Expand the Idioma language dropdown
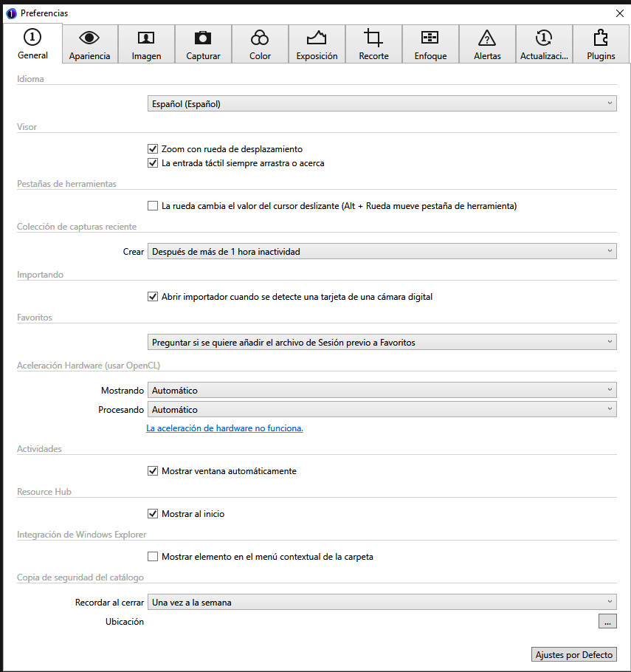Screen dimensions: 631x672 click(382, 104)
